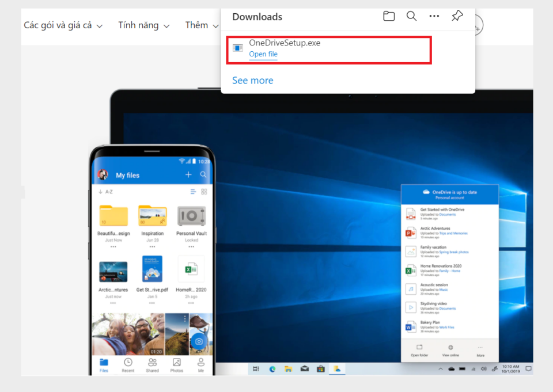
Task: Change the A-Z sort order on phone
Action: (x=106, y=192)
